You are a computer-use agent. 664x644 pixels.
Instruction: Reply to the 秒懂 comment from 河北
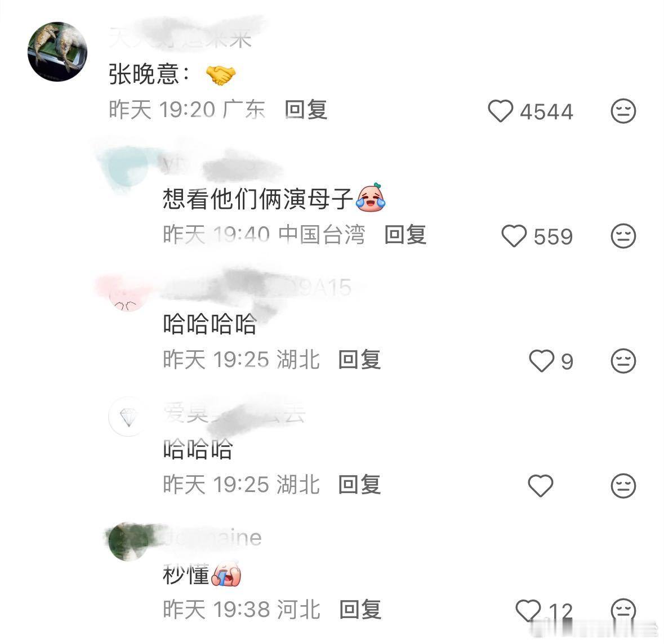[x=360, y=609]
